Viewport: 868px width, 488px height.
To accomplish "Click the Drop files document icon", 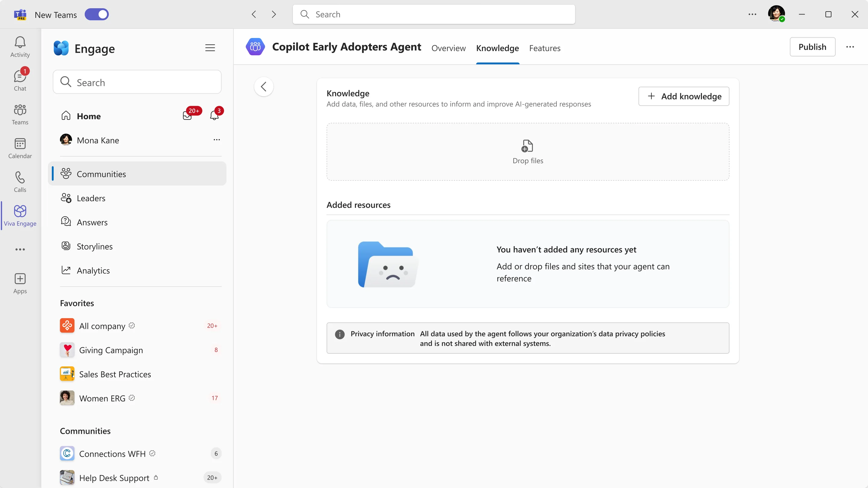I will pyautogui.click(x=527, y=146).
